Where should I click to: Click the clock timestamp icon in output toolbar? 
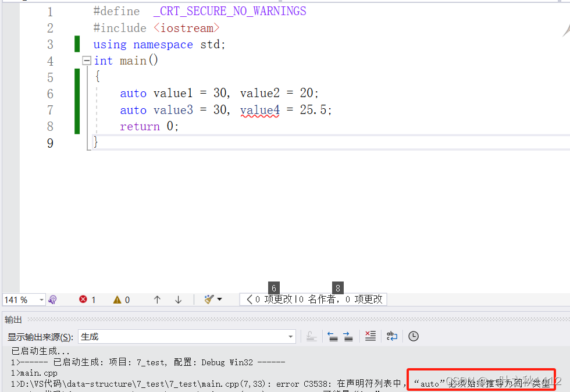pyautogui.click(x=414, y=336)
